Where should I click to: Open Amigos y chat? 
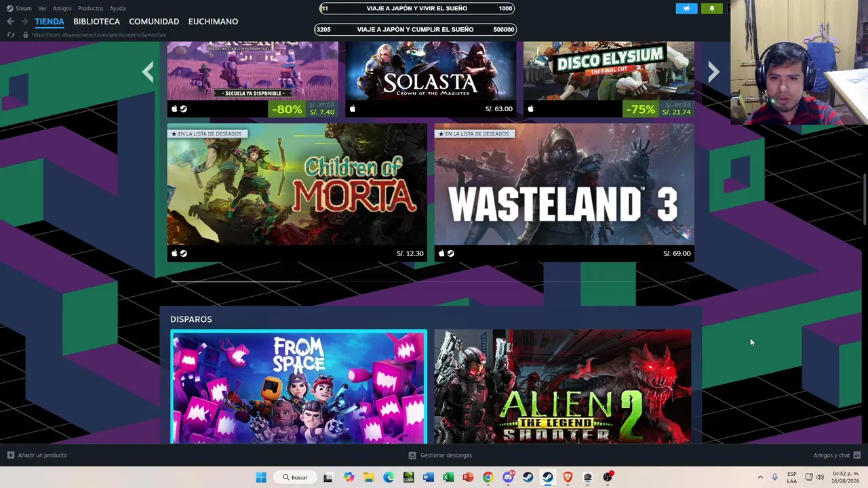coord(831,455)
